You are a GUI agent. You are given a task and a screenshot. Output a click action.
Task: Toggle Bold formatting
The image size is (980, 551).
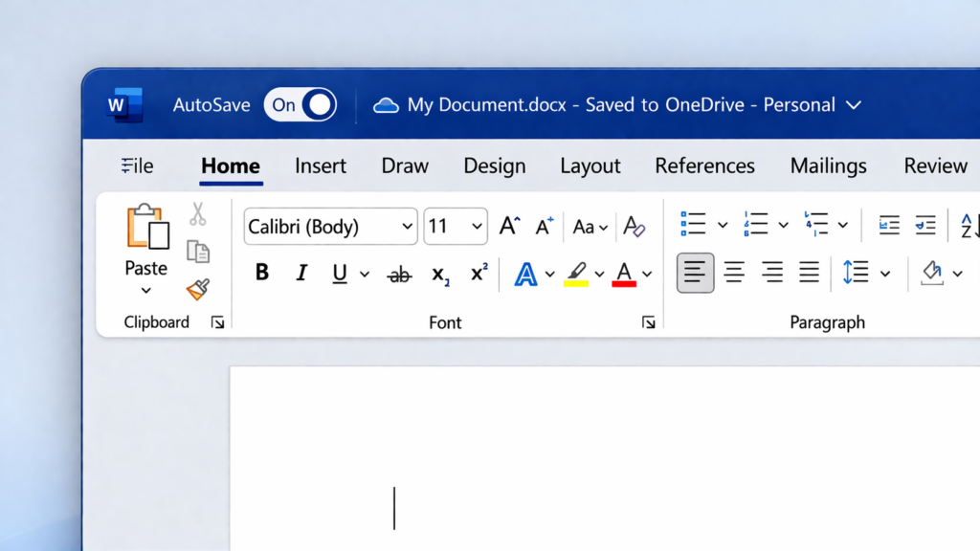coord(262,273)
